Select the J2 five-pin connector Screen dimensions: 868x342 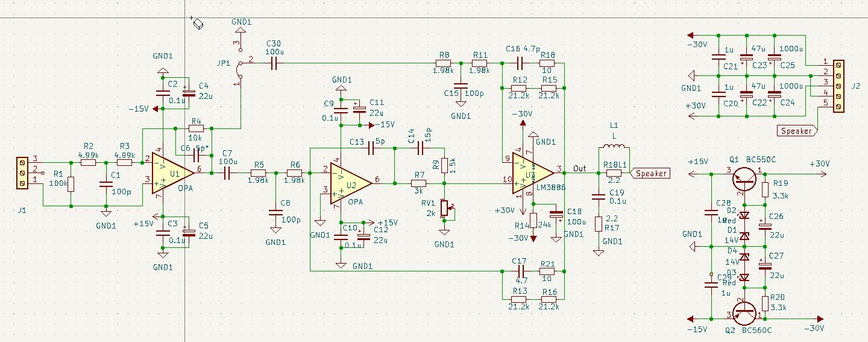click(838, 85)
